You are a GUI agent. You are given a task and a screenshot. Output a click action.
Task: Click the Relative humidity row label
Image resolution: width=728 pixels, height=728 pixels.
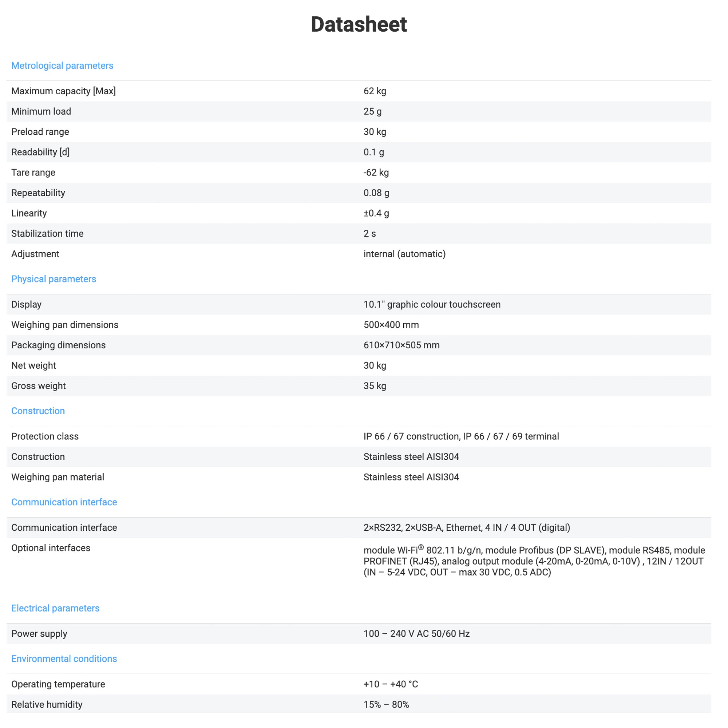tap(47, 705)
